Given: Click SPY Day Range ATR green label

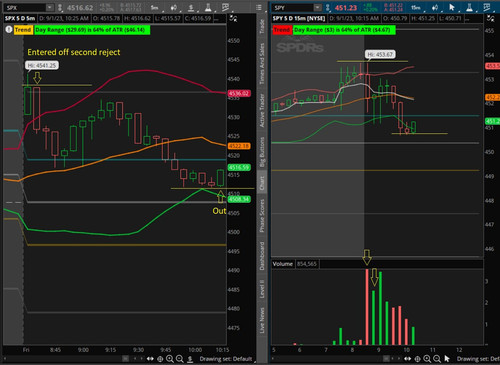Looking at the screenshot, I should [x=344, y=30].
